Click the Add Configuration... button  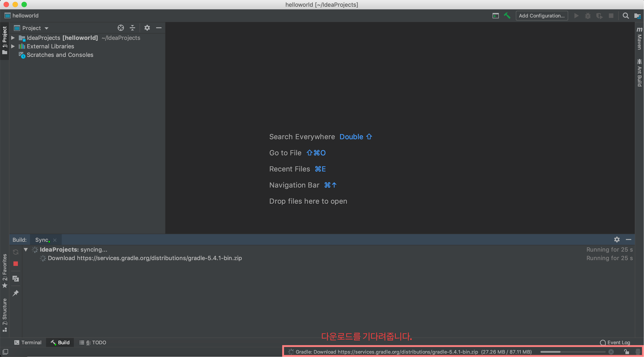542,15
